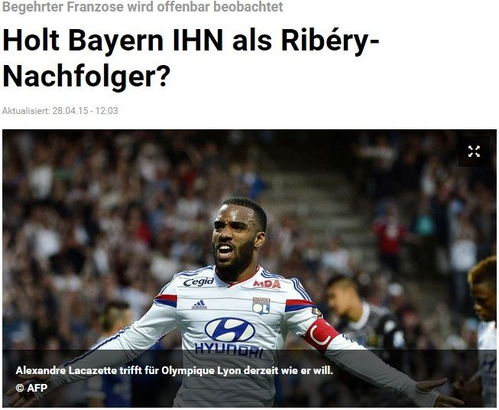Click the red MDA sponsor logo

pos(267,284)
